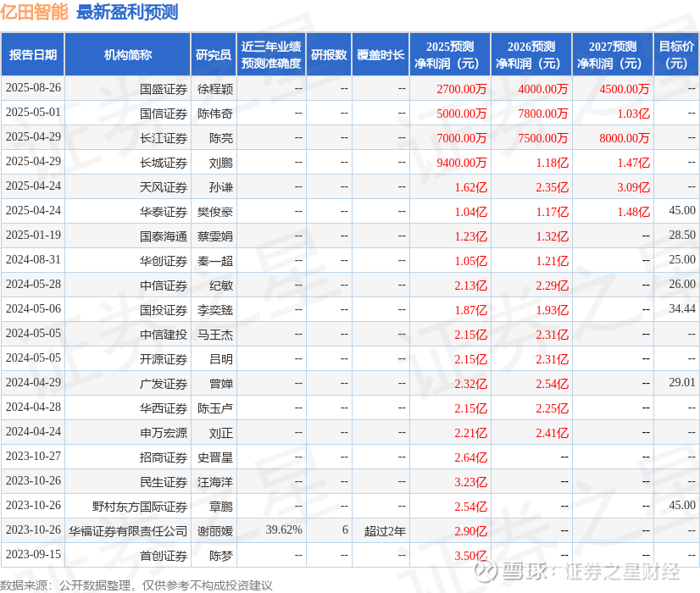Click the report date 2025-05-01

33,112
